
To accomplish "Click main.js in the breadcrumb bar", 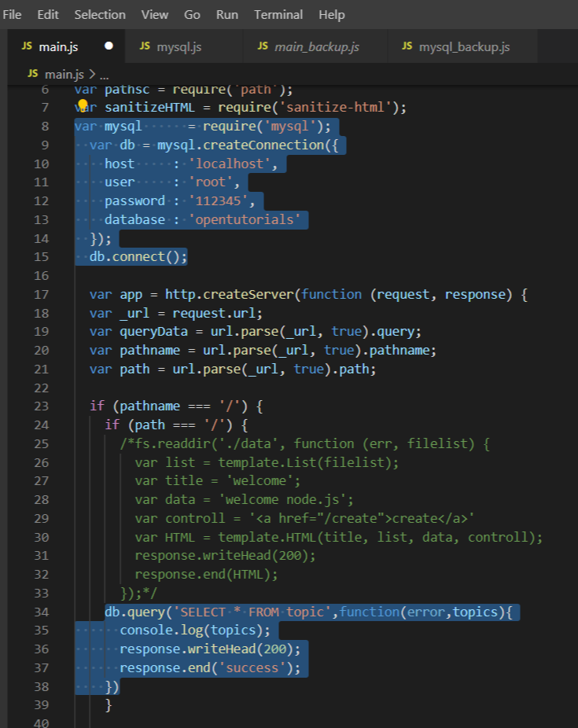I will 64,74.
